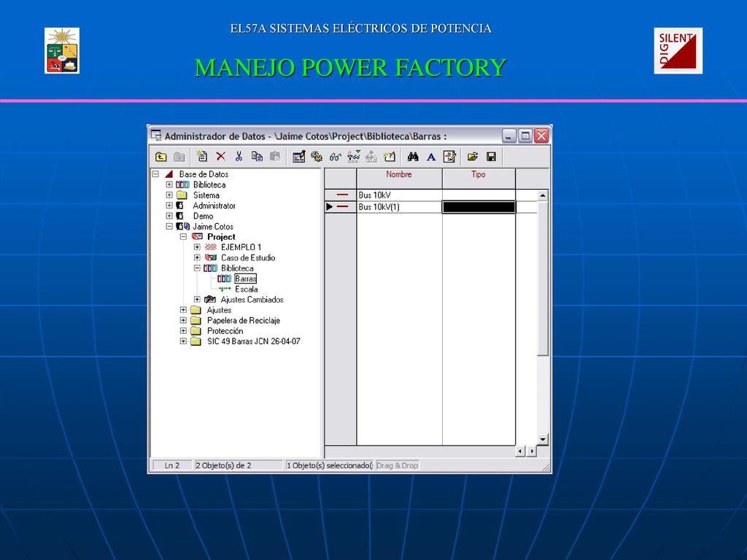Click the row marker arrow beside Bus 10kV(1)

[x=329, y=206]
